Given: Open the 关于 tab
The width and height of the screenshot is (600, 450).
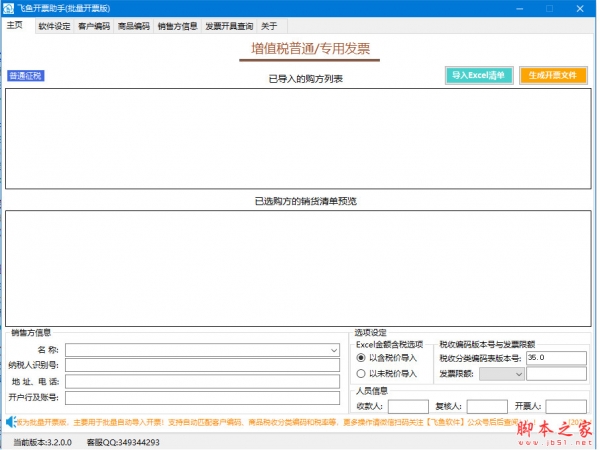Looking at the screenshot, I should [x=269, y=26].
